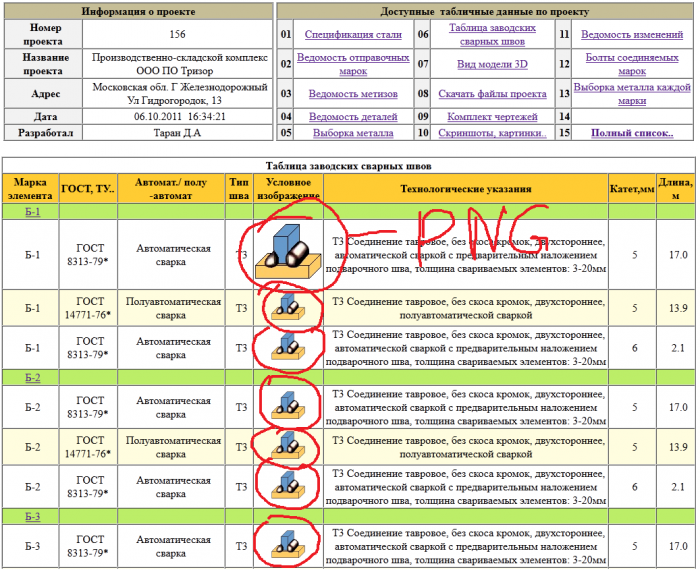700x570 pixels.
Task: Click weld icon in Б-1 row with leg 6
Action: click(288, 346)
